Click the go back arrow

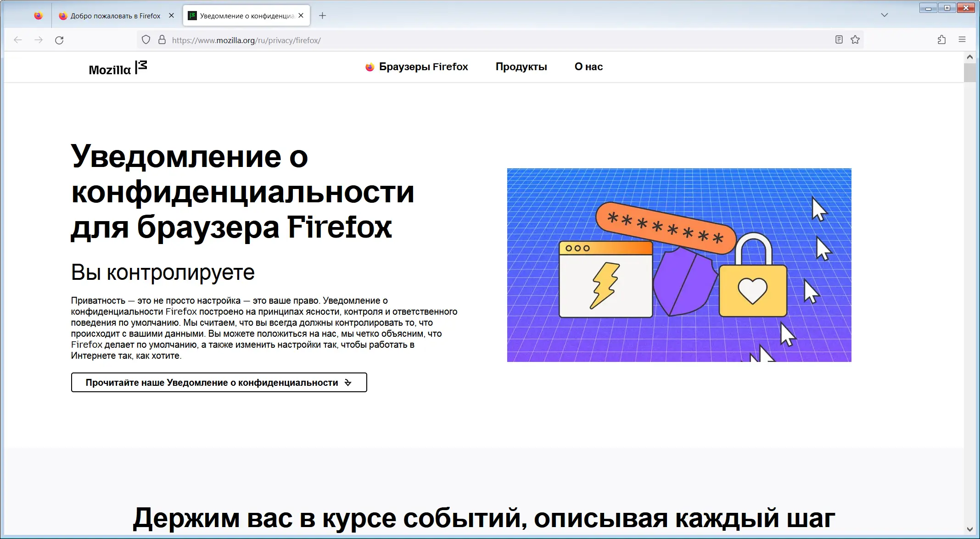pyautogui.click(x=18, y=40)
